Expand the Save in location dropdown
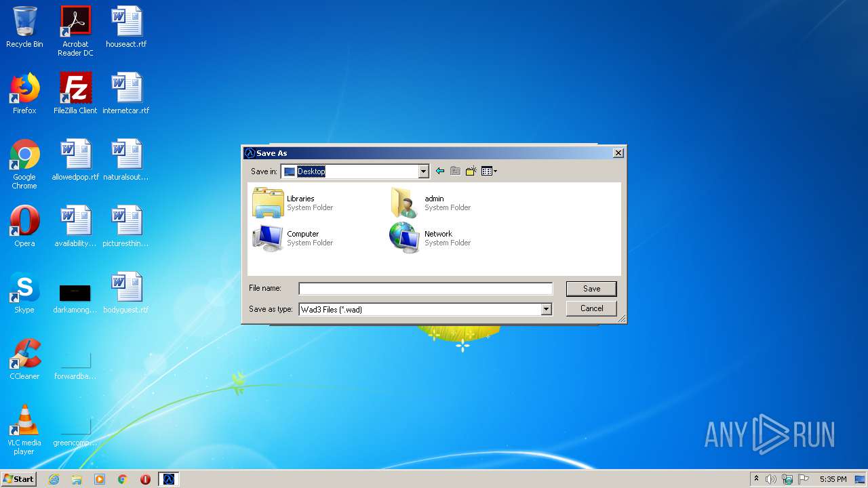 (x=423, y=171)
